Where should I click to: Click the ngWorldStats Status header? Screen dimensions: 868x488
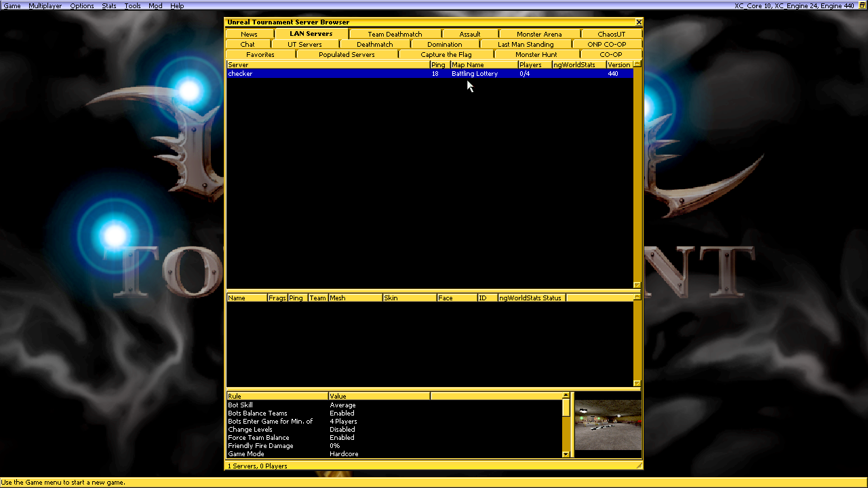point(532,298)
